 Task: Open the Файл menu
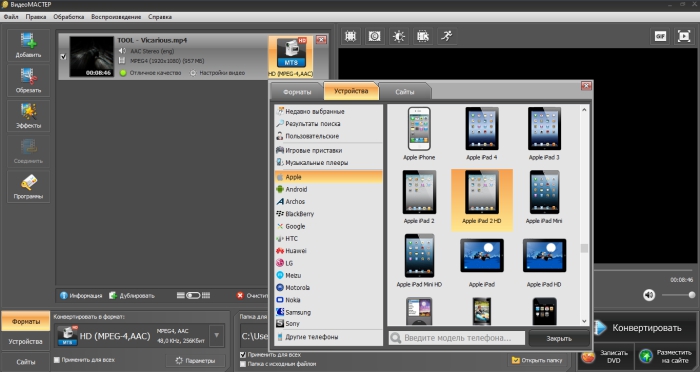point(11,17)
